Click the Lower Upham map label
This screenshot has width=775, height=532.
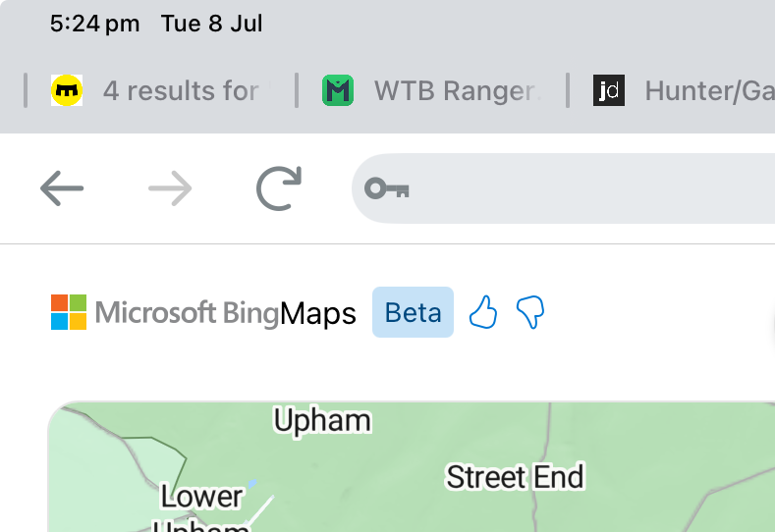[202, 499]
